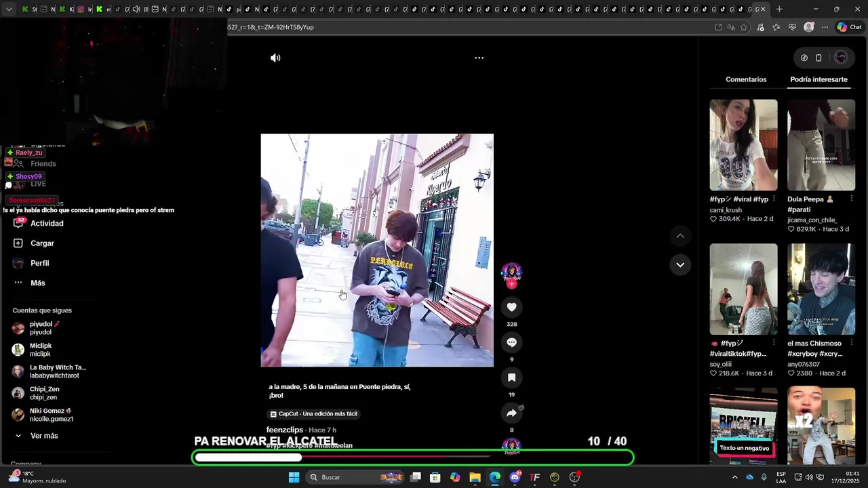Mute the TikTok video sound
Viewport: 868px width, 488px height.
pos(275,58)
